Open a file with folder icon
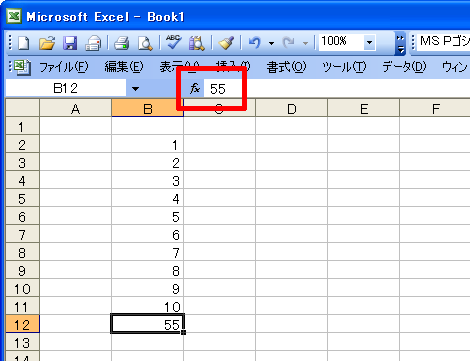 [x=47, y=43]
